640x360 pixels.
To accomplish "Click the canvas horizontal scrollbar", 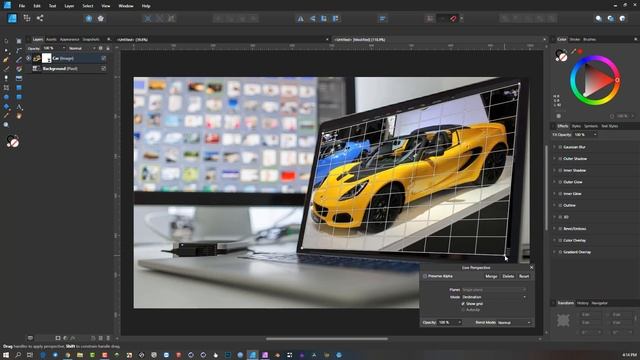I will click(327, 338).
